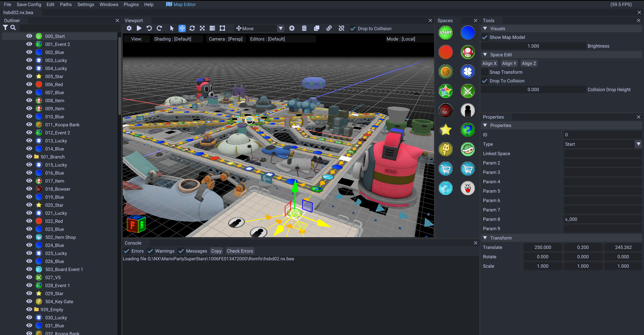Click the Brightness slider value
644x335 pixels.
click(533, 46)
